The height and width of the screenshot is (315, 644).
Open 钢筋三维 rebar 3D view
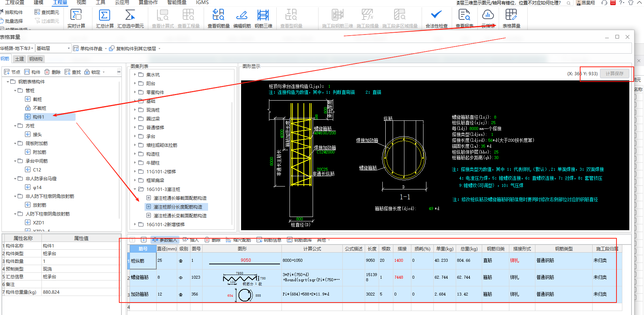[x=263, y=18]
